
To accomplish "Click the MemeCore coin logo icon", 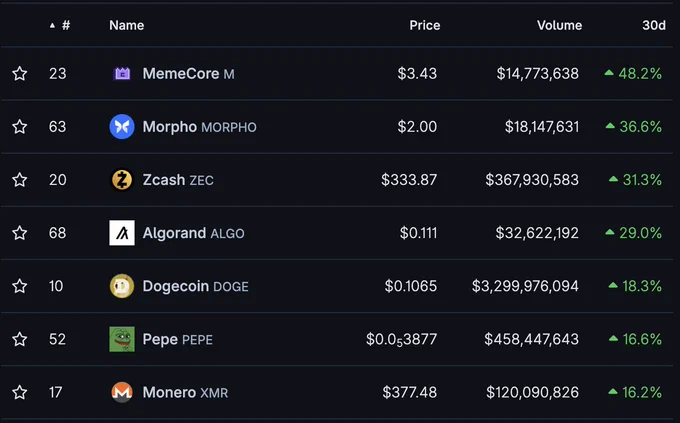I will (x=122, y=74).
